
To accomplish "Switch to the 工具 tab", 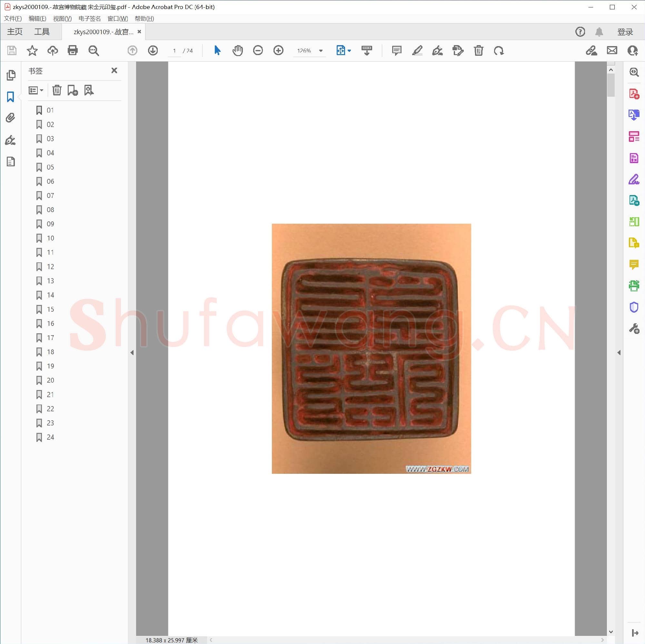I will pyautogui.click(x=42, y=31).
